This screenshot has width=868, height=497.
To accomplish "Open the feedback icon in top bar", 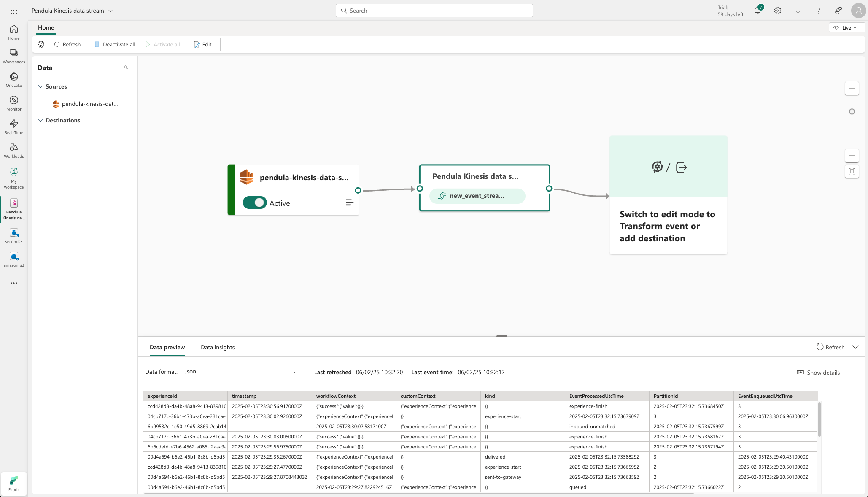I will click(838, 11).
